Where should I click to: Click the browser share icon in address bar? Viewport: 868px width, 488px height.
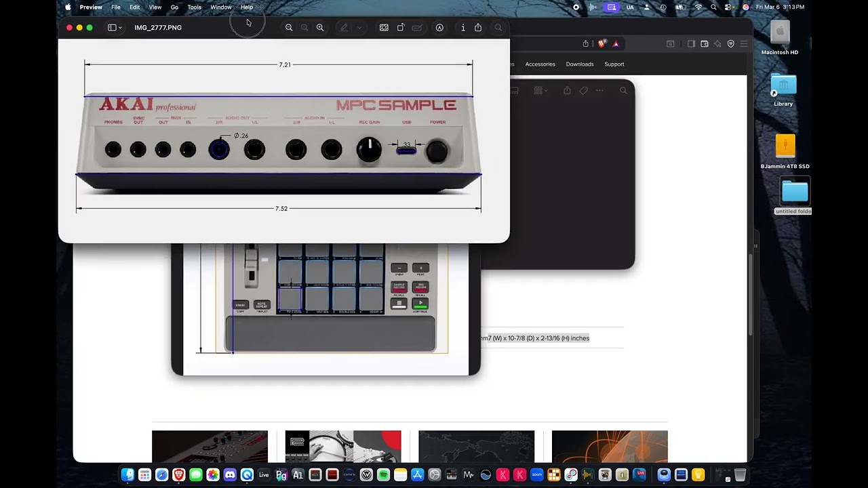click(586, 43)
